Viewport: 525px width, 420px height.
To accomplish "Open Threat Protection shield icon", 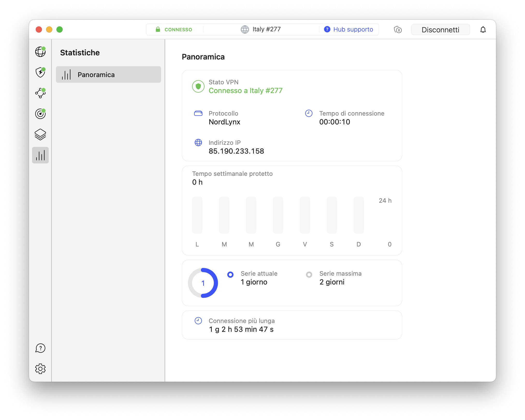I will coord(40,72).
